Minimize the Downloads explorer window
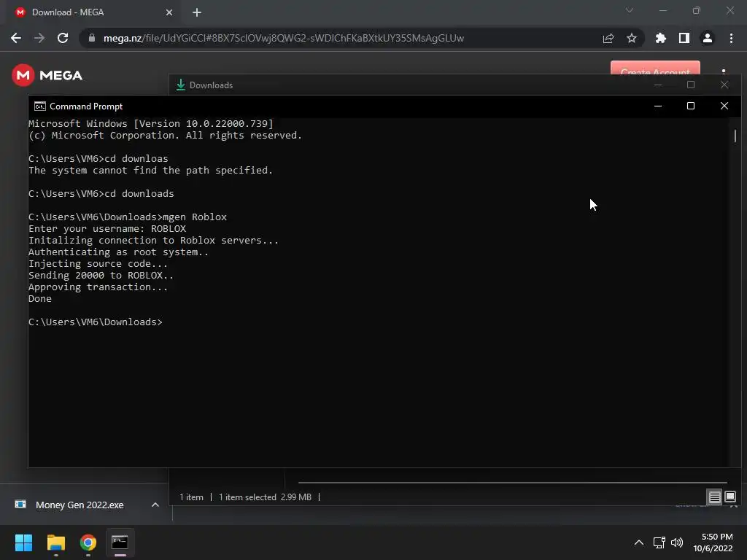Image resolution: width=747 pixels, height=560 pixels. click(658, 85)
